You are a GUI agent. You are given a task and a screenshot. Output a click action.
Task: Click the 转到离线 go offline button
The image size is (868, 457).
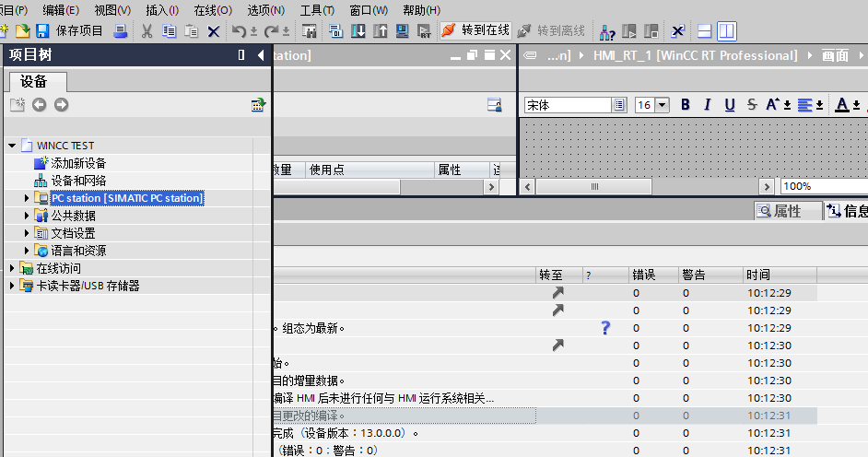pos(551,30)
